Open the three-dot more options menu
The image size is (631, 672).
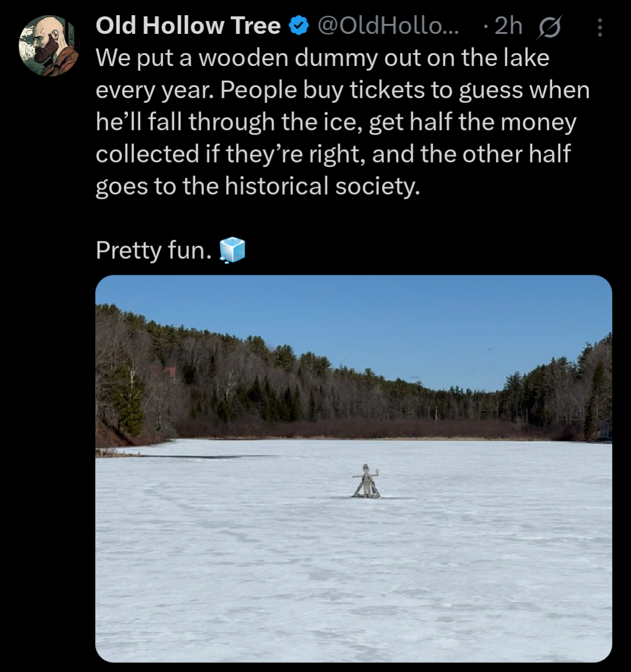600,27
